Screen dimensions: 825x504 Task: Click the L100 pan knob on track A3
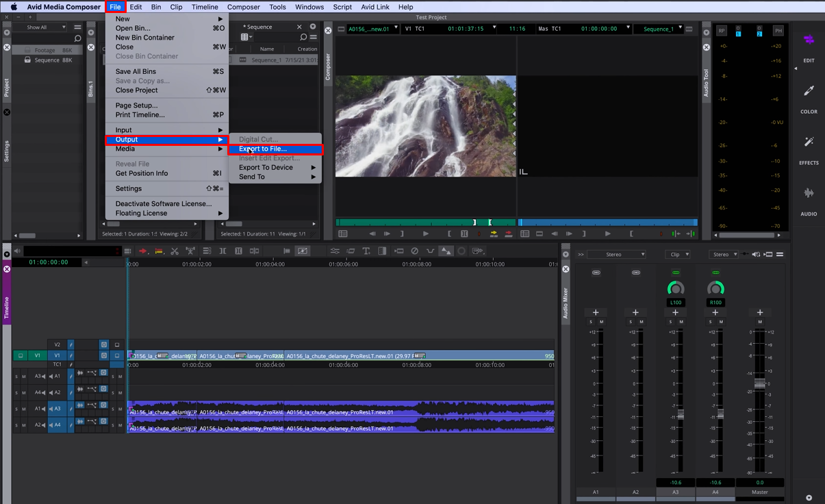pos(675,288)
